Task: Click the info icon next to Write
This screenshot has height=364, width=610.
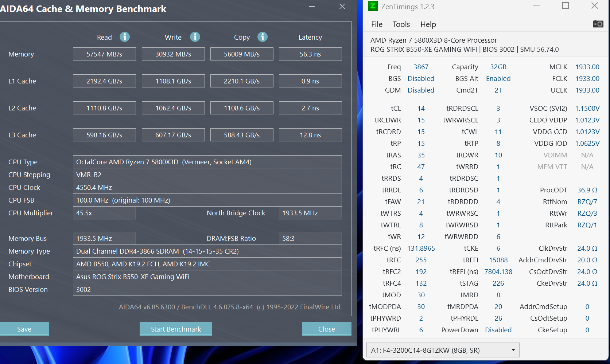Action: pos(195,37)
